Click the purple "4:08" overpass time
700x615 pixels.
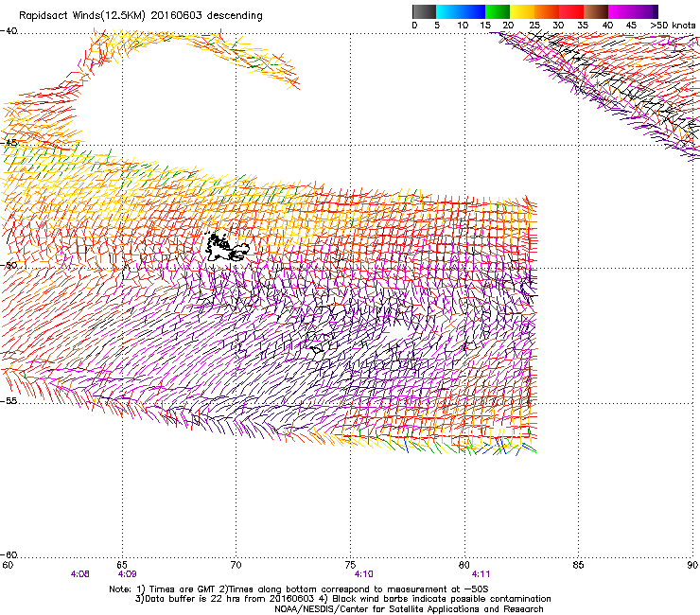pos(79,574)
